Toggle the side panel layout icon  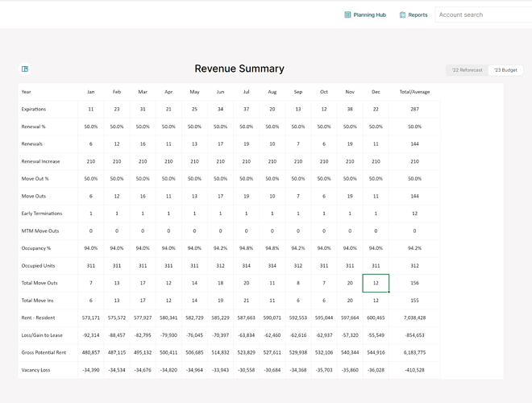pos(25,69)
